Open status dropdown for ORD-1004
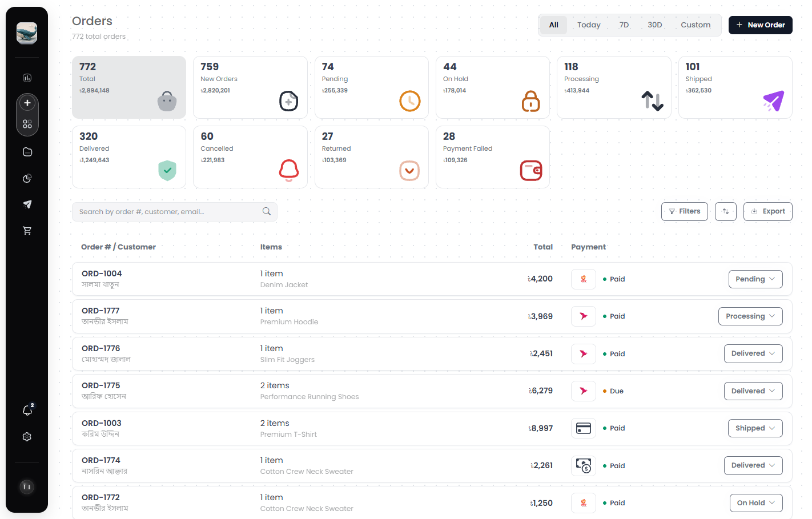 point(755,279)
